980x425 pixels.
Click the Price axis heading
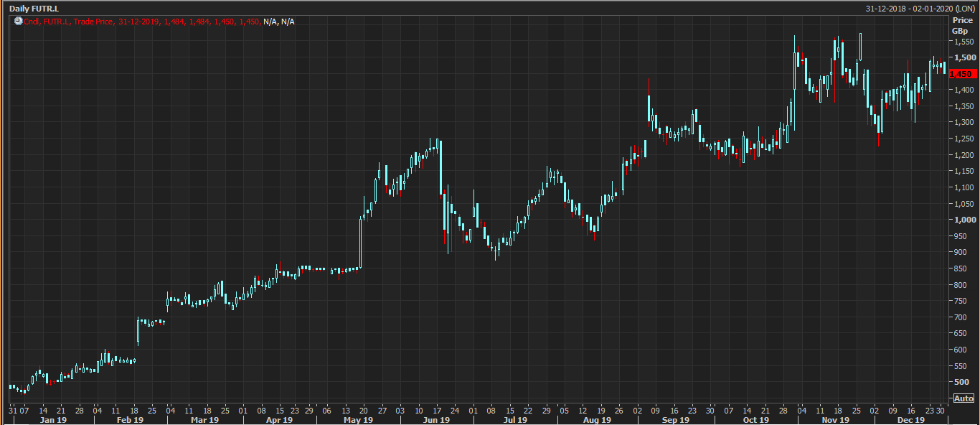[962, 21]
